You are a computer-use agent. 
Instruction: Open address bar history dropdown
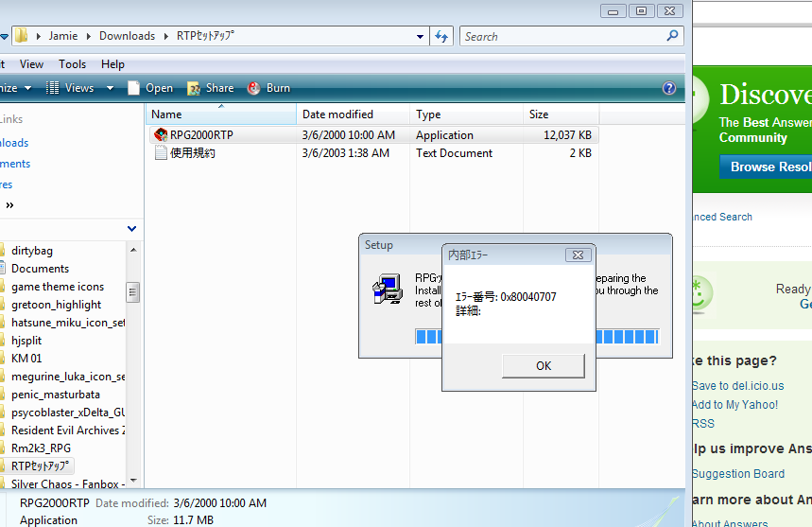click(420, 37)
